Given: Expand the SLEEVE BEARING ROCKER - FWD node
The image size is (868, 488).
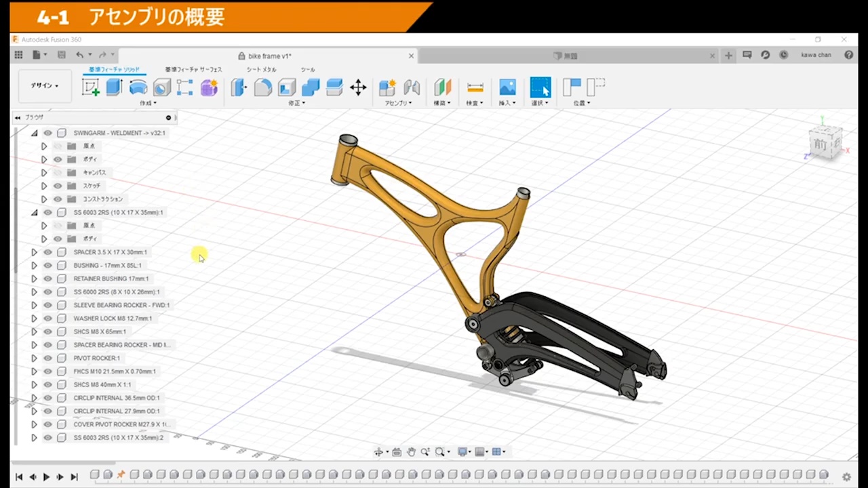Looking at the screenshot, I should pyautogui.click(x=34, y=305).
